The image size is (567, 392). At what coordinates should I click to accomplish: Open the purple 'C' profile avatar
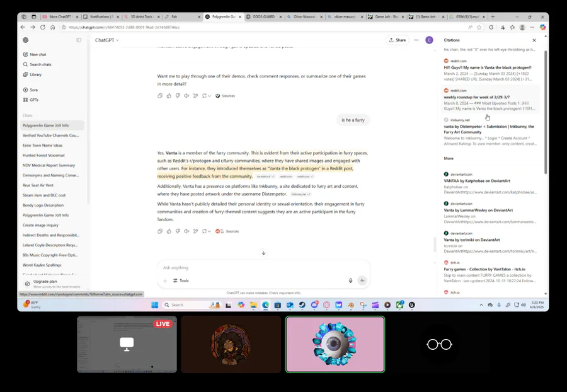pyautogui.click(x=429, y=40)
